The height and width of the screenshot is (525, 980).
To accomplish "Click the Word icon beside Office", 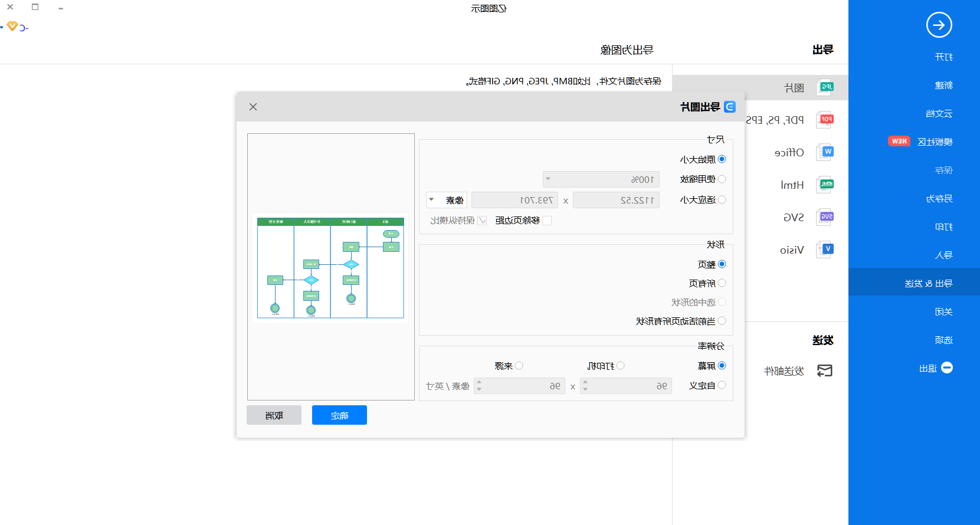I will tap(825, 152).
